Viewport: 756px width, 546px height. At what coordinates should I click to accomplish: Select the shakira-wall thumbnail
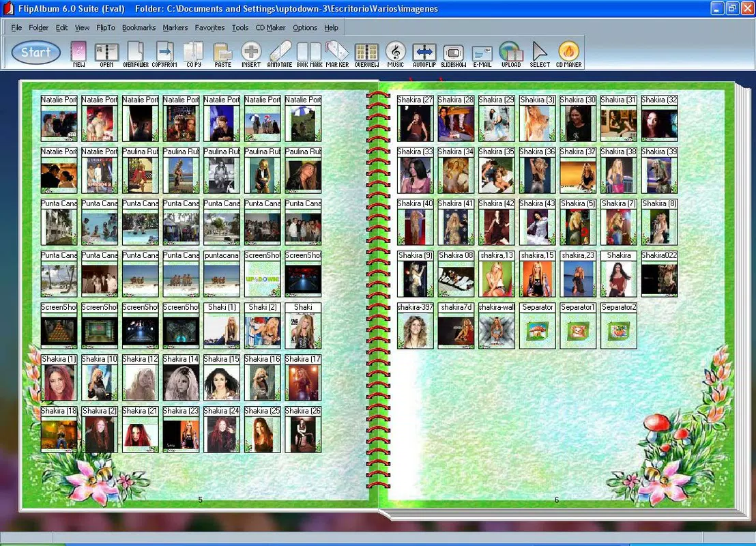click(x=497, y=326)
